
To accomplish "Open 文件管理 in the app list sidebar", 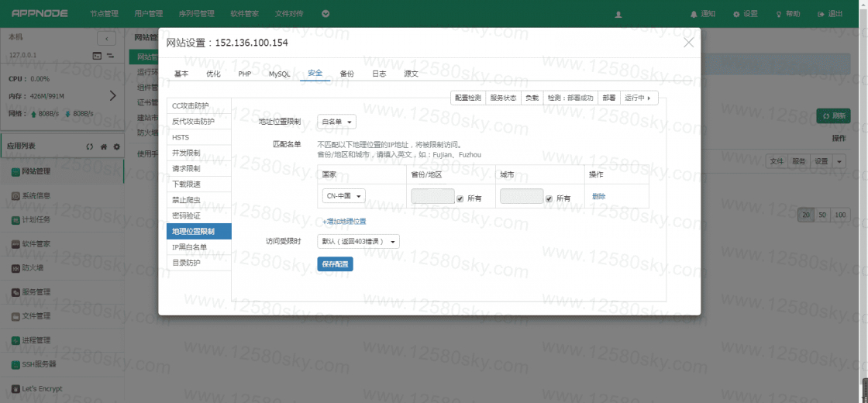I will 62,316.
